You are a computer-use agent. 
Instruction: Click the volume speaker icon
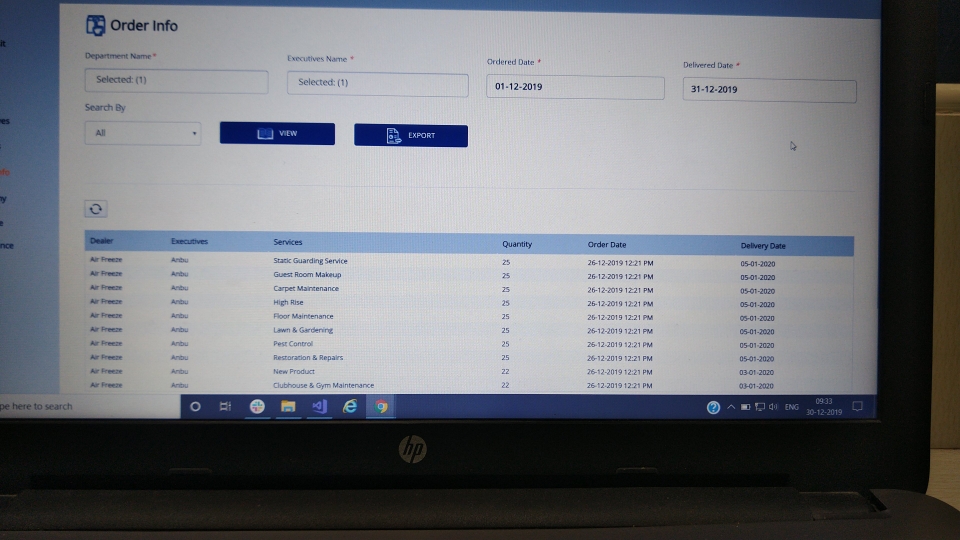[x=774, y=407]
